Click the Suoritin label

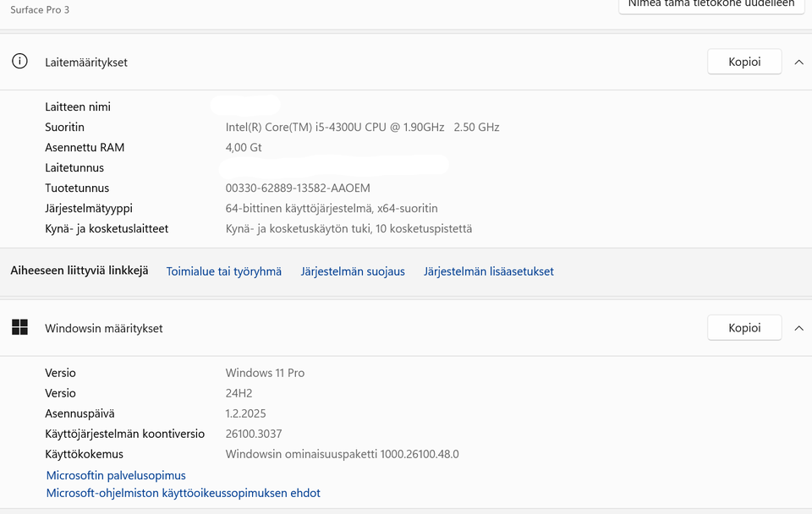pos(64,127)
